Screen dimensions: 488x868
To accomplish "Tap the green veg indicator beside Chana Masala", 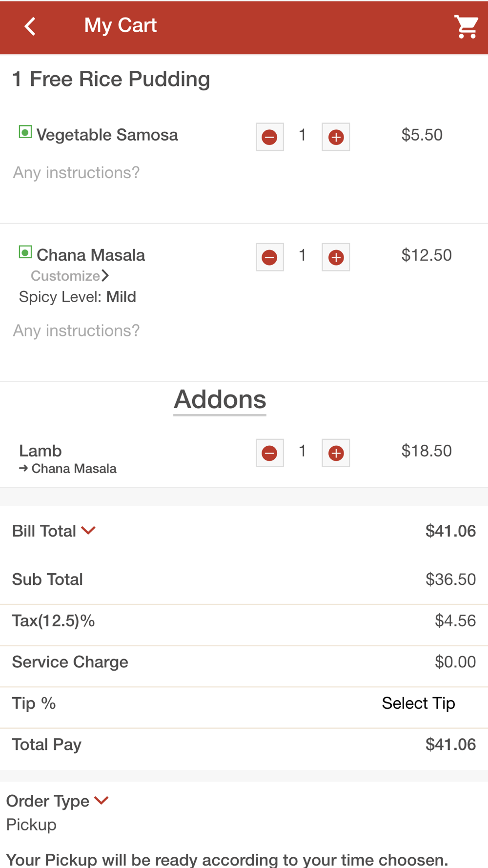I will coord(25,252).
